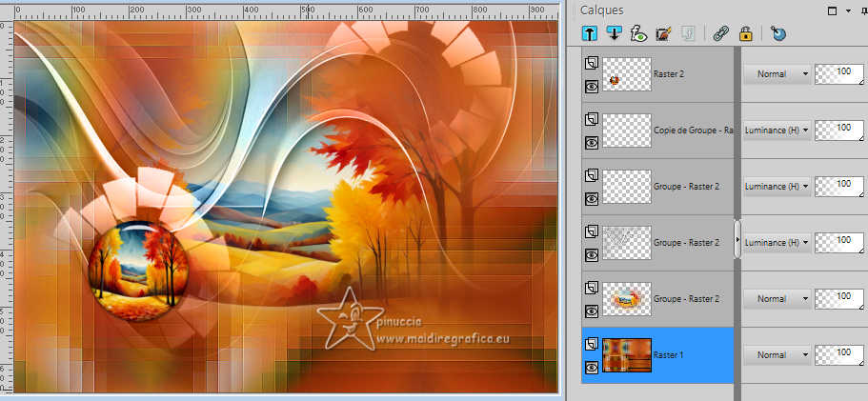The image size is (868, 401).
Task: Click the Copie de Groupe blank thumbnail
Action: (x=627, y=130)
